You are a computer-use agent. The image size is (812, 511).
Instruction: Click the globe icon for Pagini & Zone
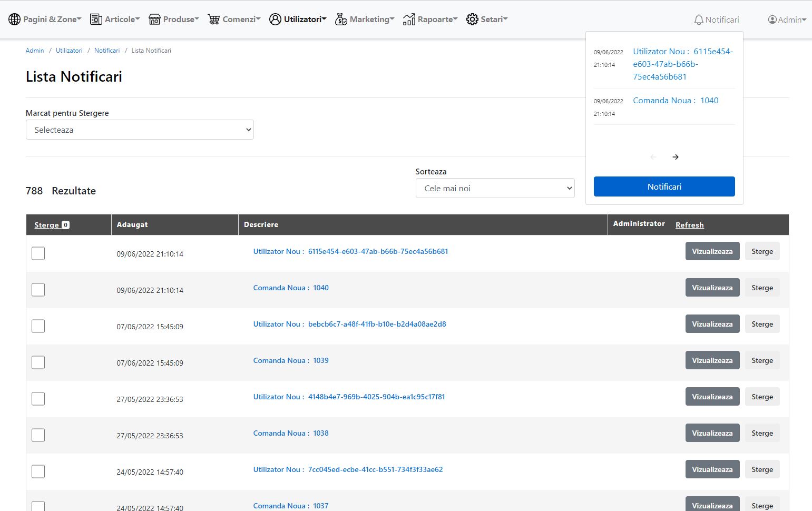[15, 19]
